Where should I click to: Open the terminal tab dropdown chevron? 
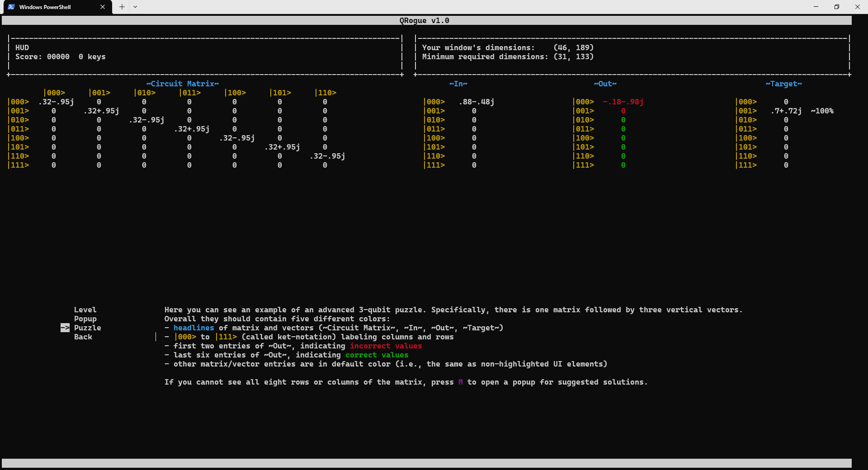[135, 7]
